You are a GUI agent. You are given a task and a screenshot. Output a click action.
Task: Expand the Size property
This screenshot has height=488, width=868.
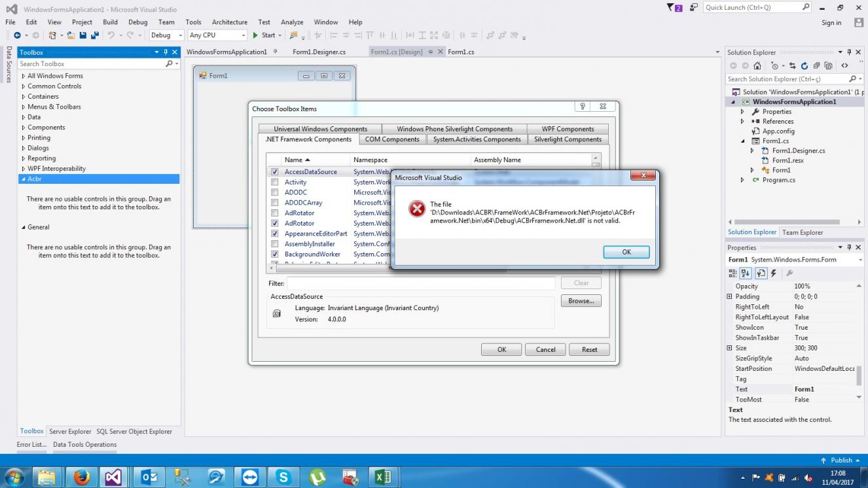(x=730, y=348)
